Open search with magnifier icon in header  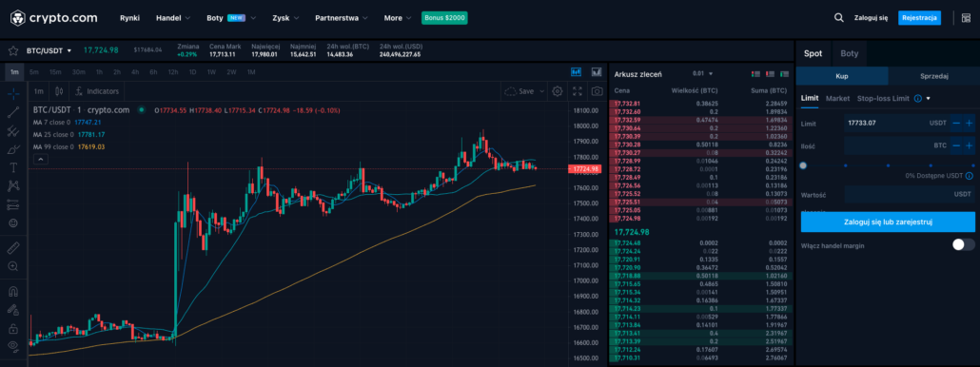[839, 17]
